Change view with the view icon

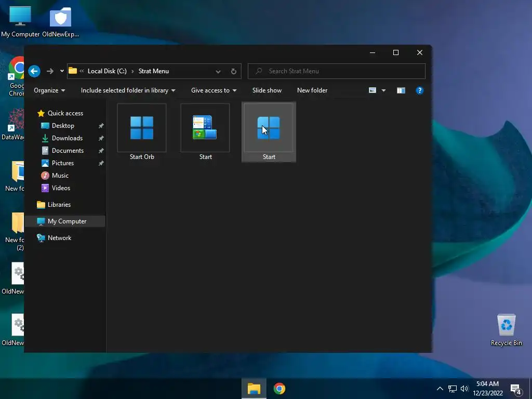tap(373, 90)
